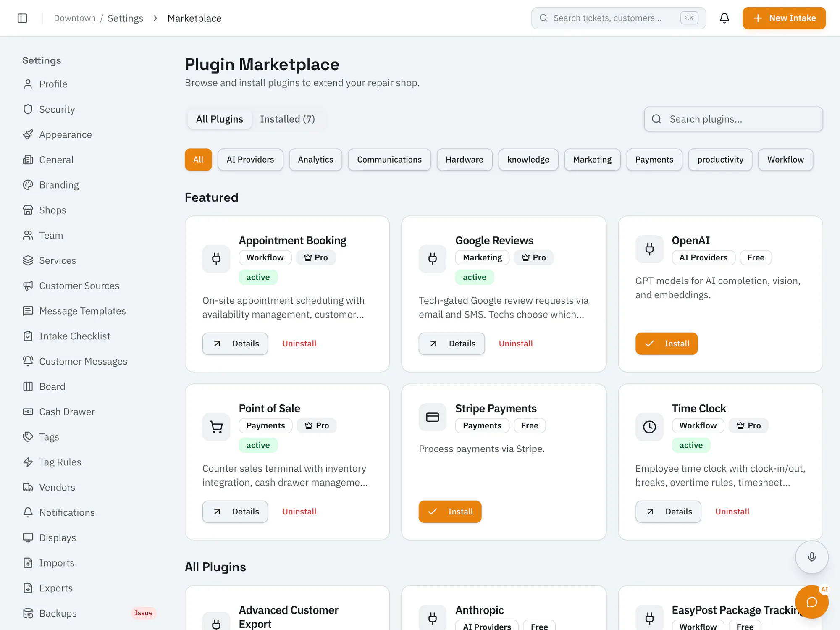This screenshot has width=840, height=630.
Task: Open Details for Appointment Booking
Action: (235, 344)
